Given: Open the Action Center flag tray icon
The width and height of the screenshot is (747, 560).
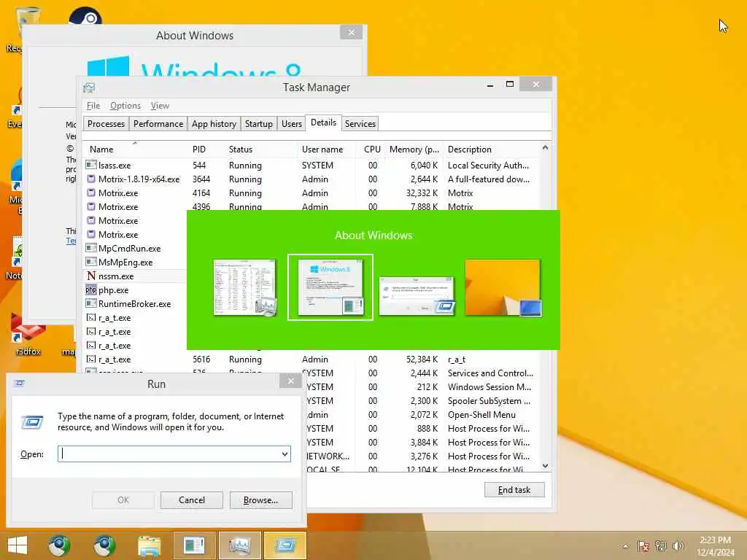Looking at the screenshot, I should point(643,545).
